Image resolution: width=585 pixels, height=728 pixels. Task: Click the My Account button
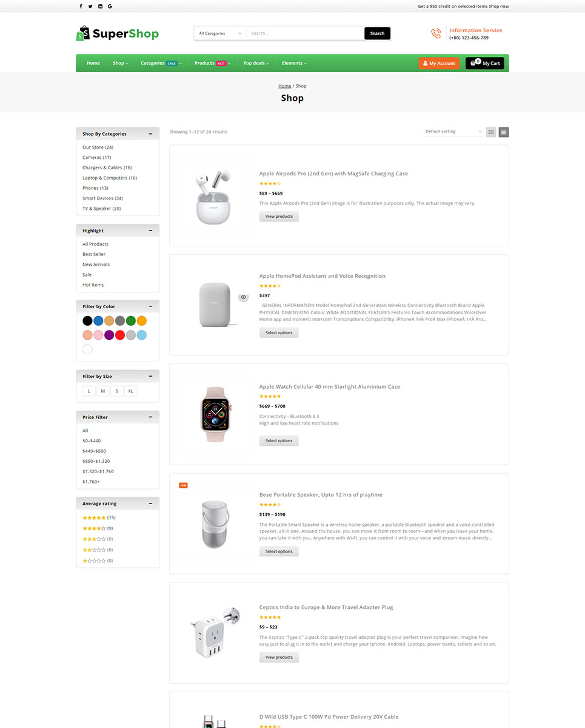(x=439, y=63)
